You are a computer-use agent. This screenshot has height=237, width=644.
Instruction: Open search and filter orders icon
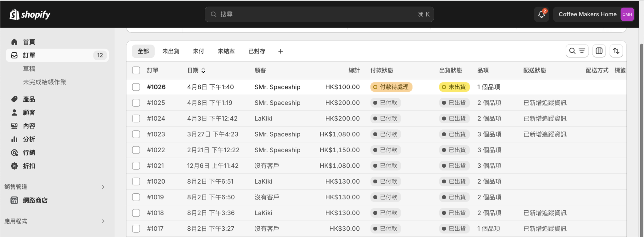pyautogui.click(x=577, y=51)
